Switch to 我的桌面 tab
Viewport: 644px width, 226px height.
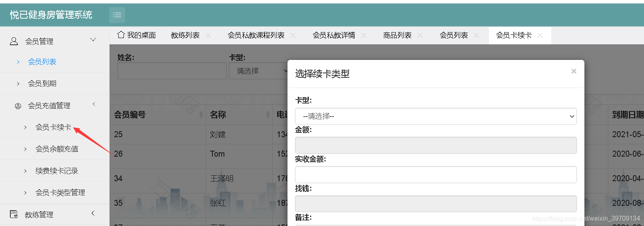[137, 35]
